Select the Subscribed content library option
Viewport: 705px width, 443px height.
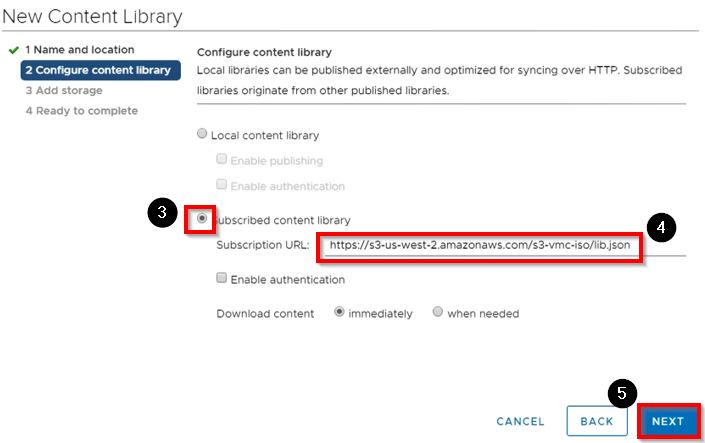[203, 218]
